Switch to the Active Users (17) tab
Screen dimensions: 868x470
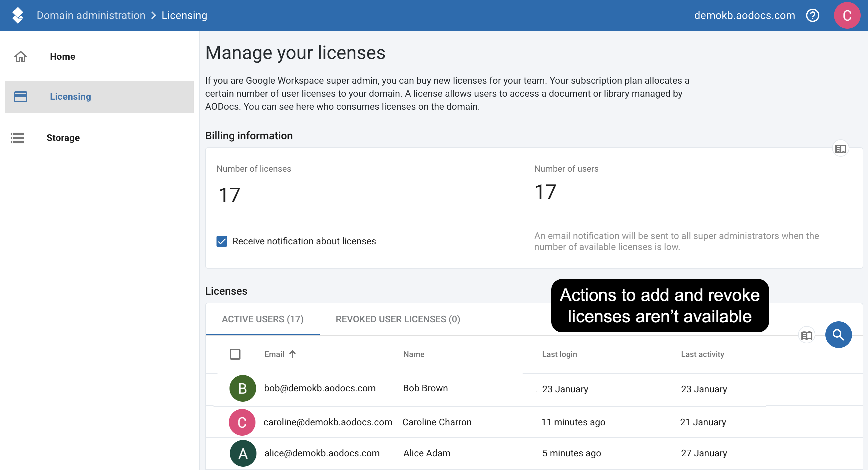coord(262,319)
